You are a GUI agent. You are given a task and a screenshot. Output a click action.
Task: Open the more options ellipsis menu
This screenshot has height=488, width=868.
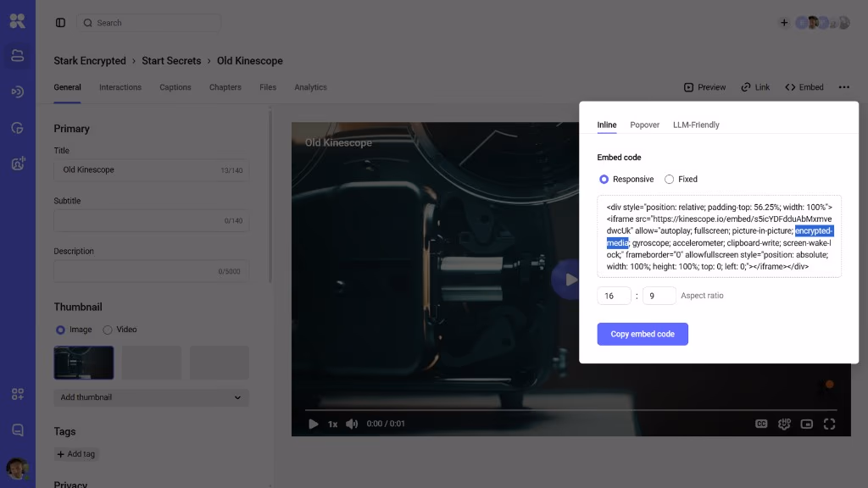click(x=843, y=87)
